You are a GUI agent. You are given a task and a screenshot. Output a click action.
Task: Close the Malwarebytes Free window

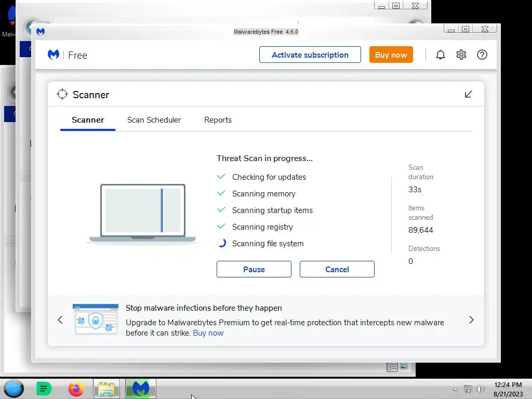pos(485,29)
